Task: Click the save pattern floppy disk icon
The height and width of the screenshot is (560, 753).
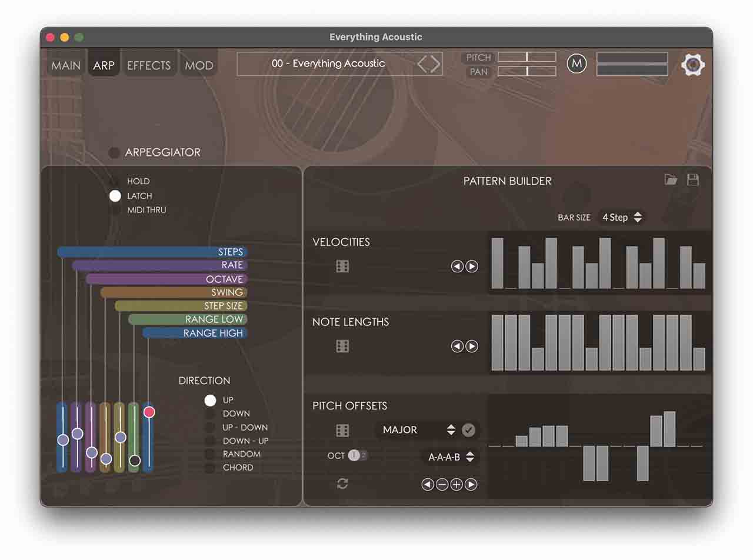Action: click(x=693, y=180)
